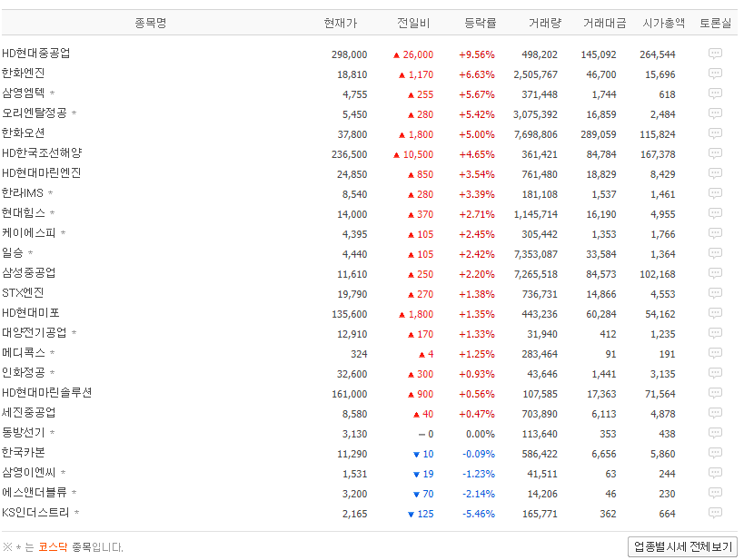This screenshot has width=744, height=560.
Task: Open the 인화정공 stock link
Action: click(24, 372)
